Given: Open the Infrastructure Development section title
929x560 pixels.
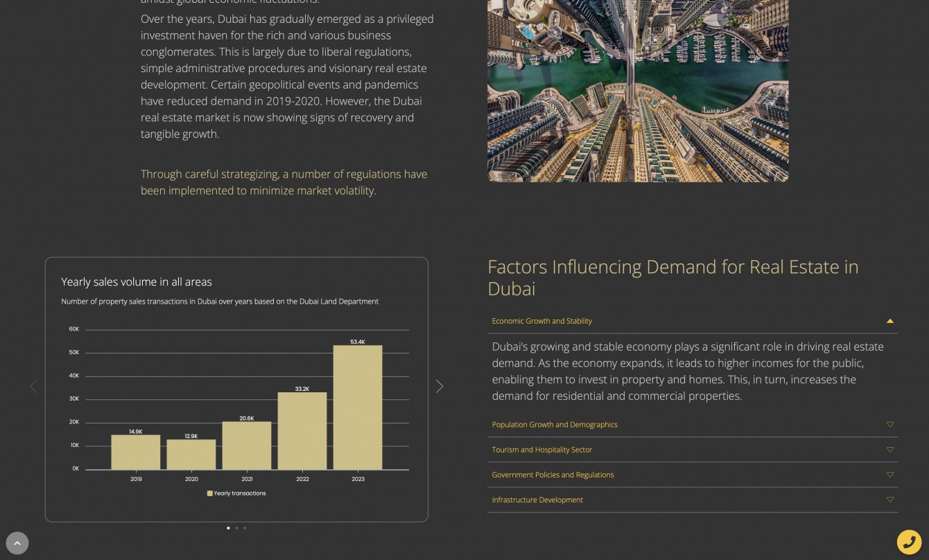Looking at the screenshot, I should tap(537, 500).
